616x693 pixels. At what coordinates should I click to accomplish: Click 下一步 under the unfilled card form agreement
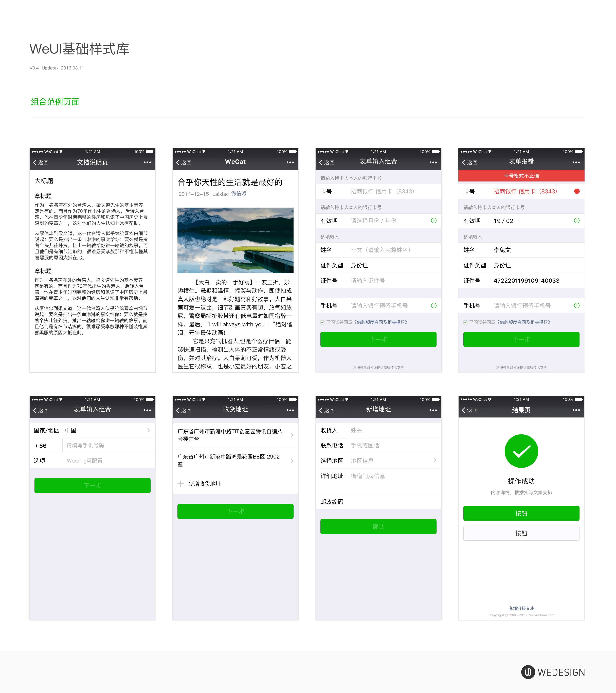tap(378, 339)
